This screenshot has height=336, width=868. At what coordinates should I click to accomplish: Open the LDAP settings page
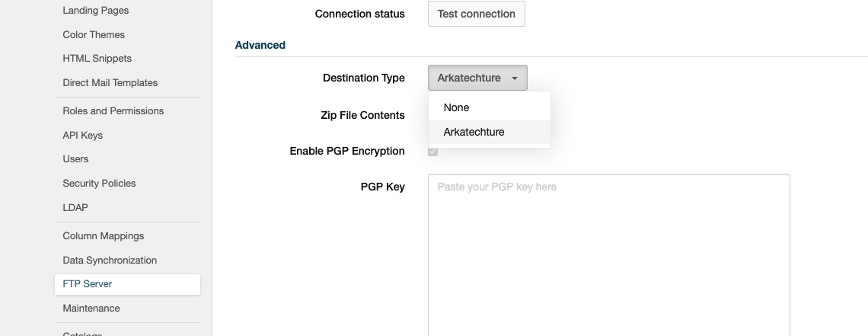tap(75, 207)
